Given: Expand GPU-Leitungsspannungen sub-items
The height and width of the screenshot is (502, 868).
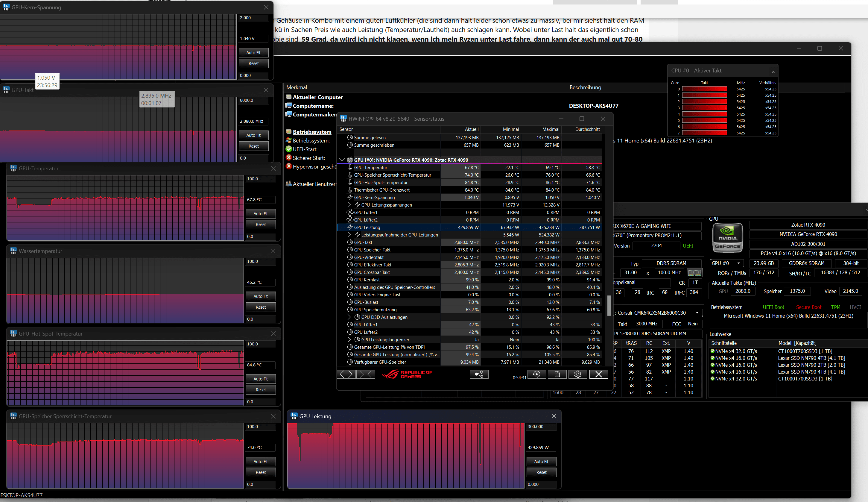Looking at the screenshot, I should click(349, 205).
